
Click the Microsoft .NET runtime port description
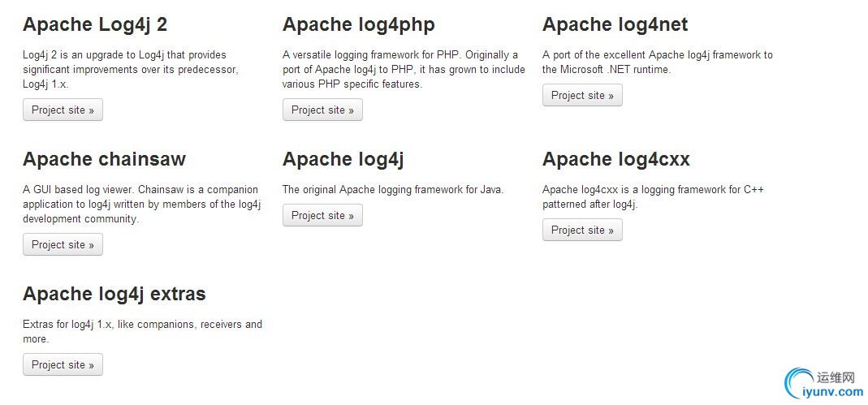tap(657, 62)
